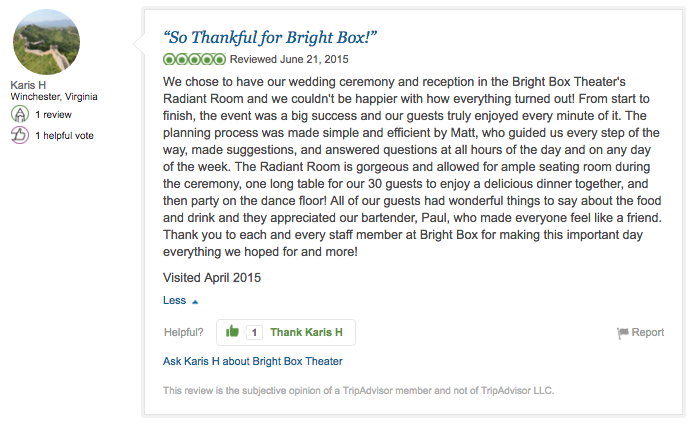Click the Thank Karis H button text
This screenshot has height=424, width=691.
point(306,332)
